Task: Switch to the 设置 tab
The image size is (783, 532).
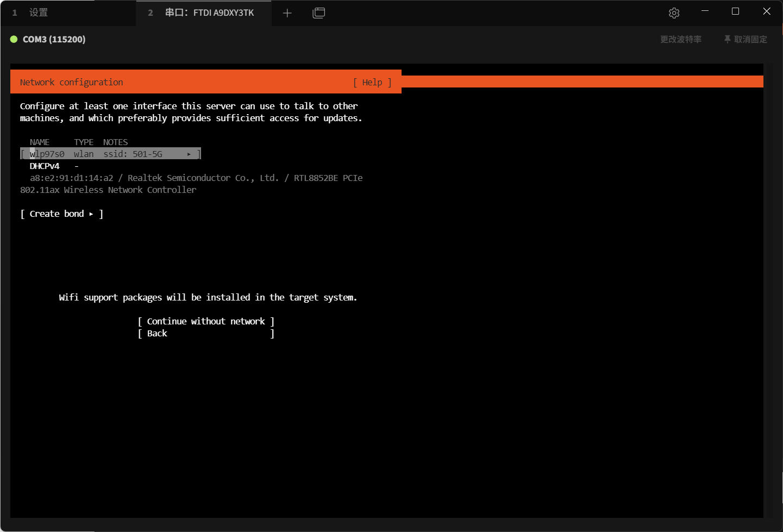Action: click(x=38, y=12)
